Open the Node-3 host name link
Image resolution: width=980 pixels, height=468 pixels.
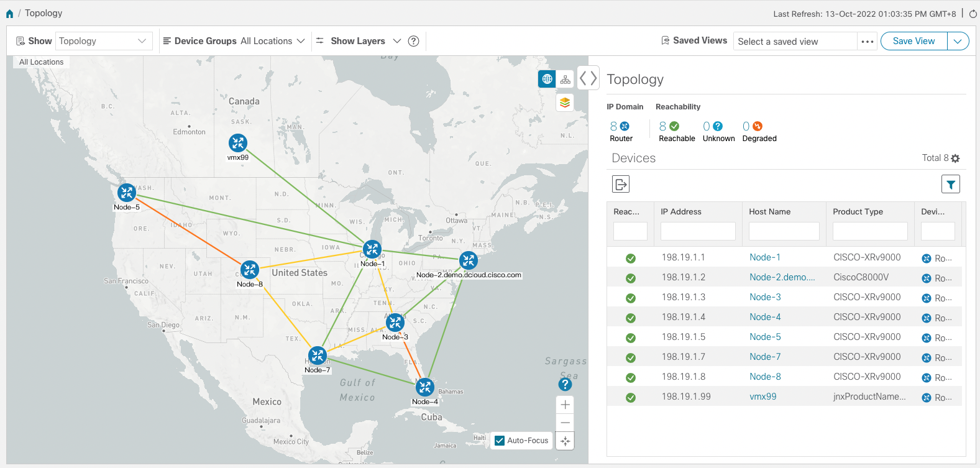pos(765,297)
